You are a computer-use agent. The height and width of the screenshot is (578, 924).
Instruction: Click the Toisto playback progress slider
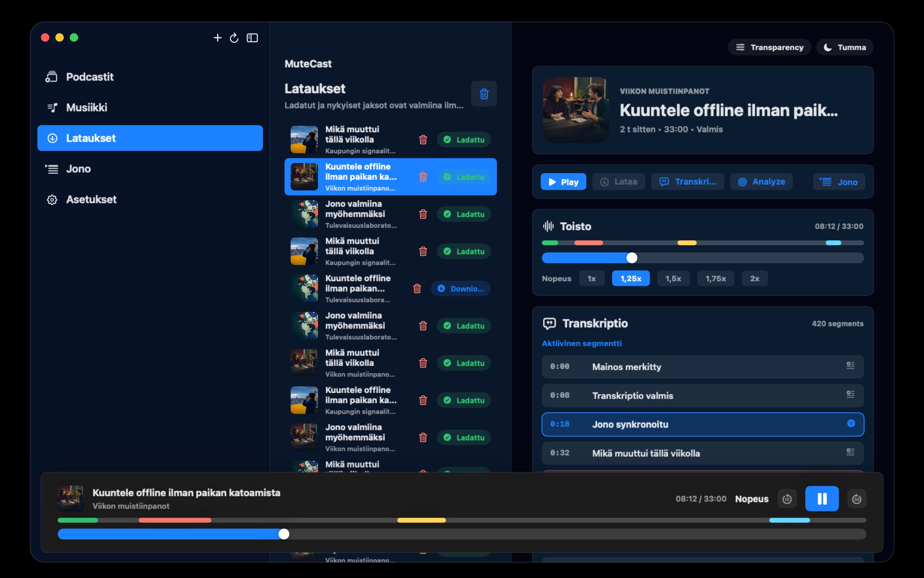pos(703,258)
